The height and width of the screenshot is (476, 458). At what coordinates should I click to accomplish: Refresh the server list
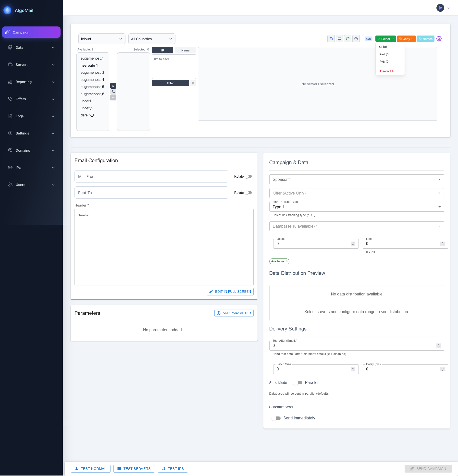click(x=331, y=39)
